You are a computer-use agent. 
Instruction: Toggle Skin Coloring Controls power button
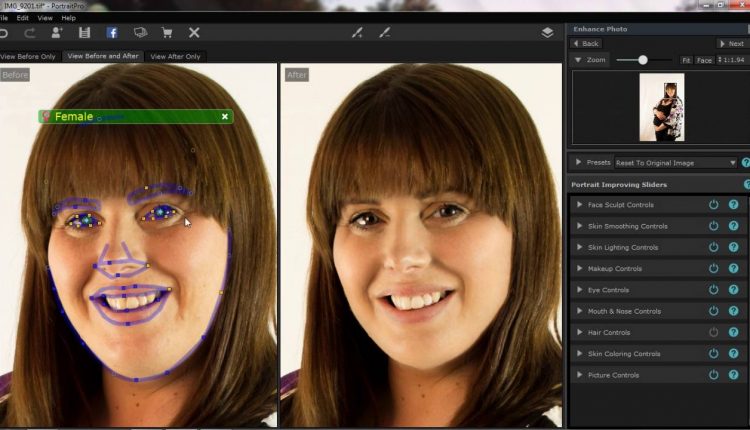click(x=713, y=353)
